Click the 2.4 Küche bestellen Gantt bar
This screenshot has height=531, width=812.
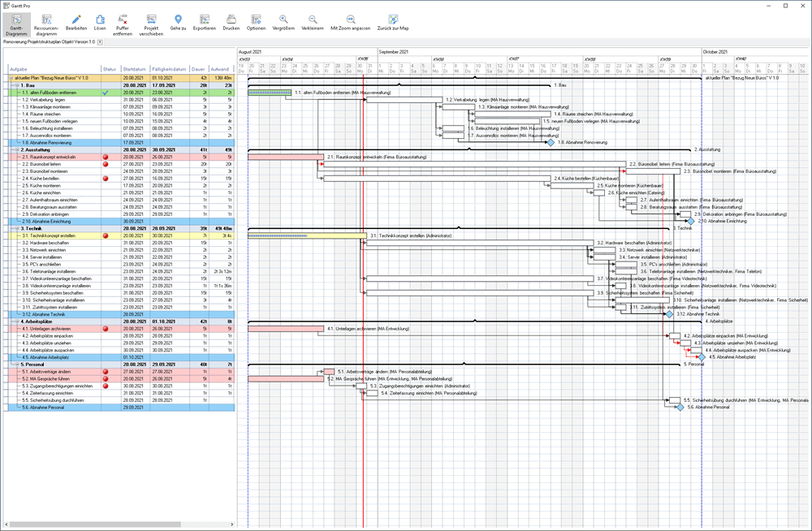(x=437, y=178)
